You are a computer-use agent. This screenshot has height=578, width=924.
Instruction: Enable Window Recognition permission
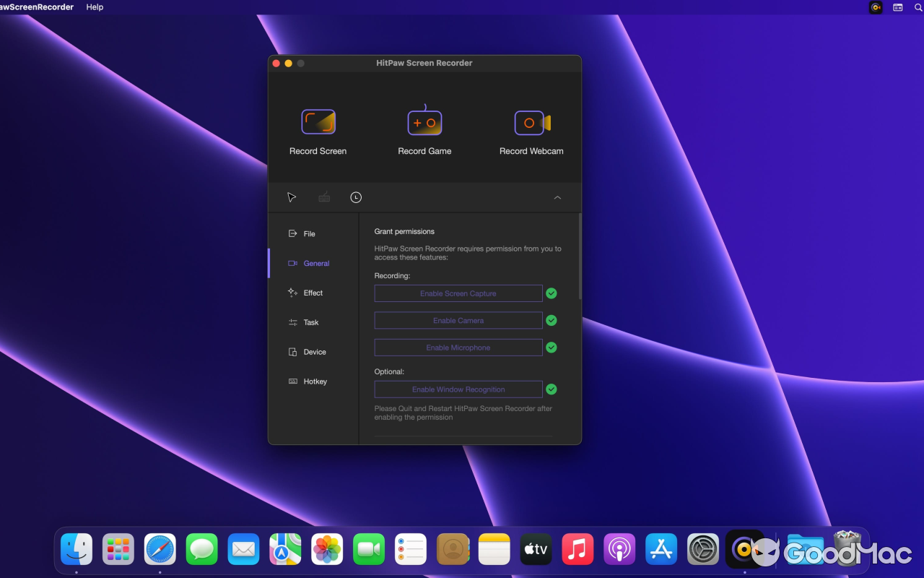458,389
